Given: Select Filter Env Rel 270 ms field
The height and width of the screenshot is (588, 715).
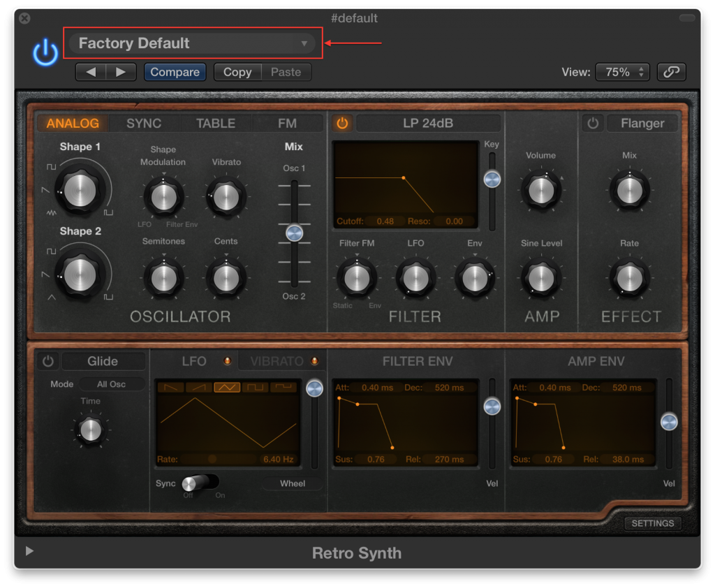Looking at the screenshot, I should tap(449, 460).
